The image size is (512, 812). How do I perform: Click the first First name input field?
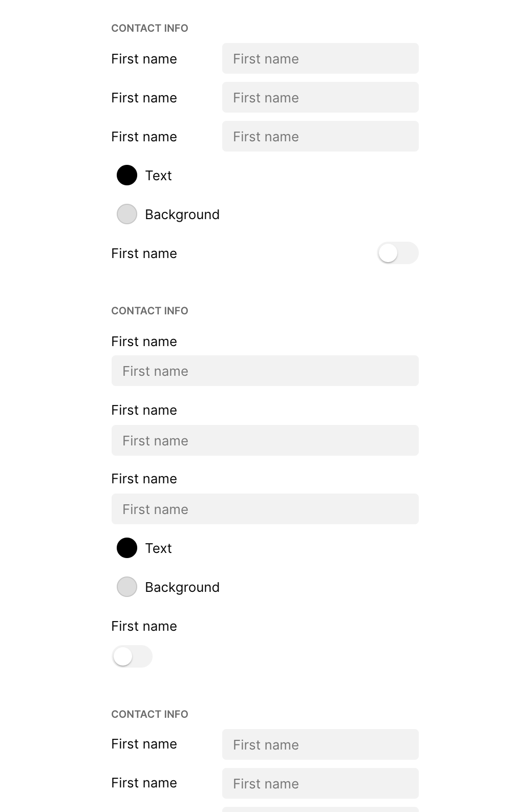coord(320,58)
